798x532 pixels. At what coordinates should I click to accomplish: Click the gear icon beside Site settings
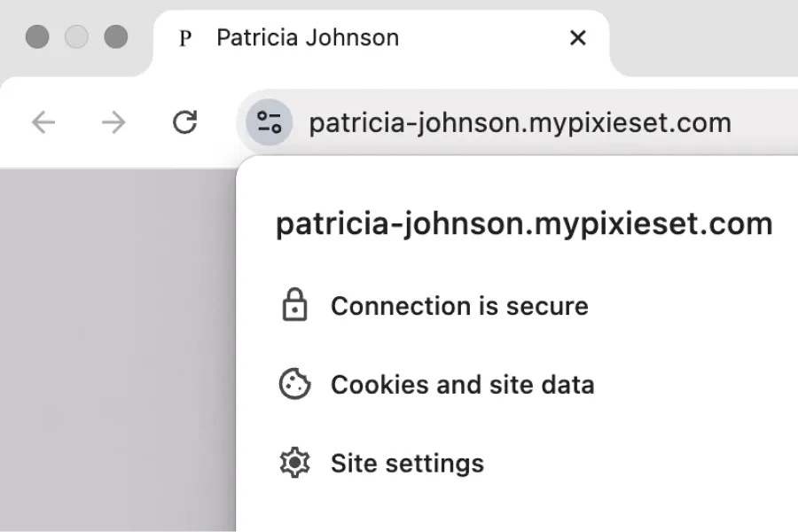coord(296,462)
